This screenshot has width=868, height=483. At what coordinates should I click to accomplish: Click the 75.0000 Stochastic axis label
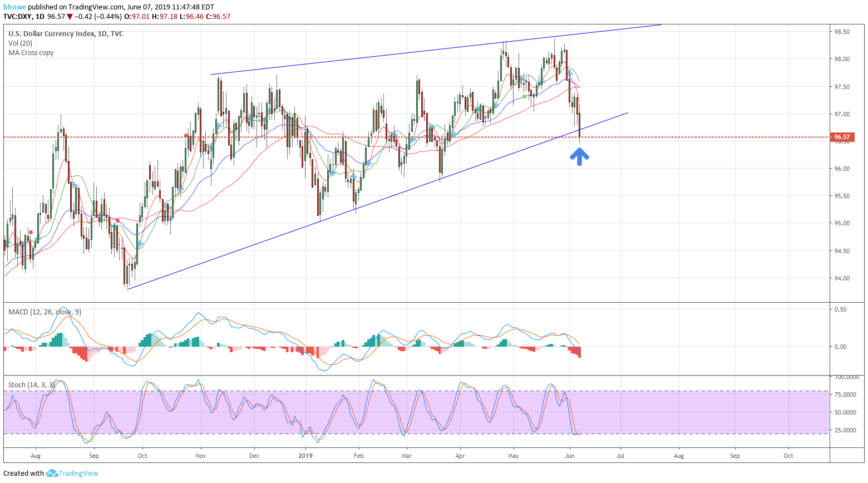pyautogui.click(x=844, y=395)
